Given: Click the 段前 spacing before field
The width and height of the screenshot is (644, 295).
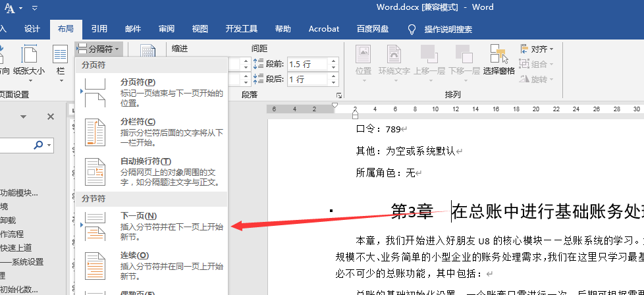Looking at the screenshot, I should coord(308,64).
